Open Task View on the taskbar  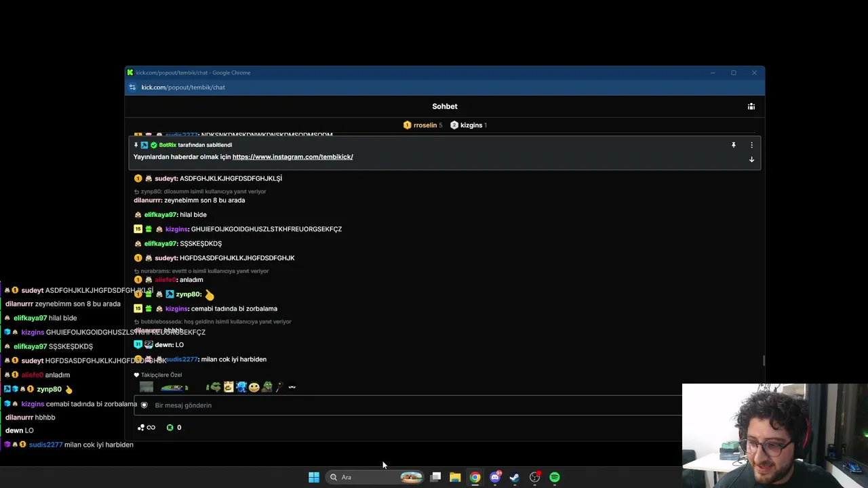coord(436,477)
